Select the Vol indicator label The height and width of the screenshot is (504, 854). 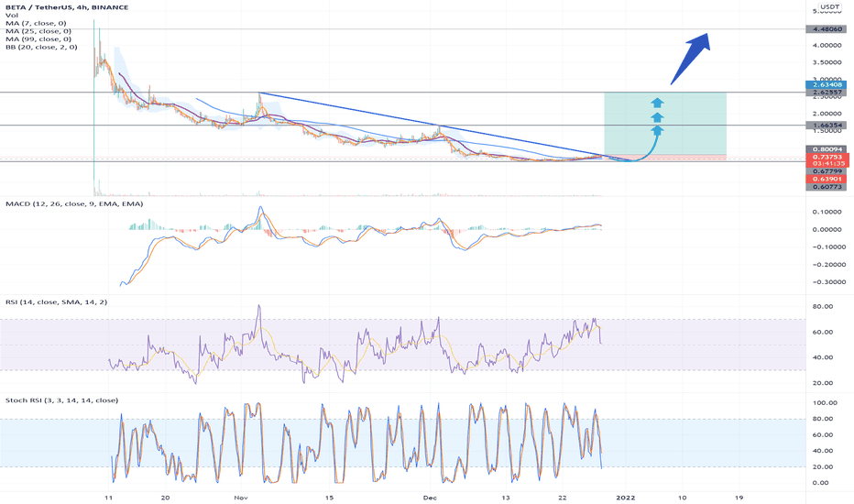(11, 16)
